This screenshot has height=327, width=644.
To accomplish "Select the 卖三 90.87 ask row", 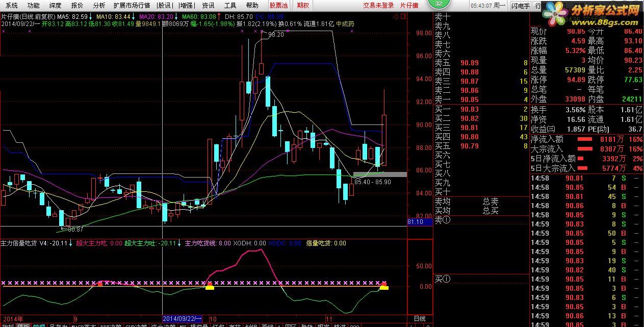I will click(481, 82).
